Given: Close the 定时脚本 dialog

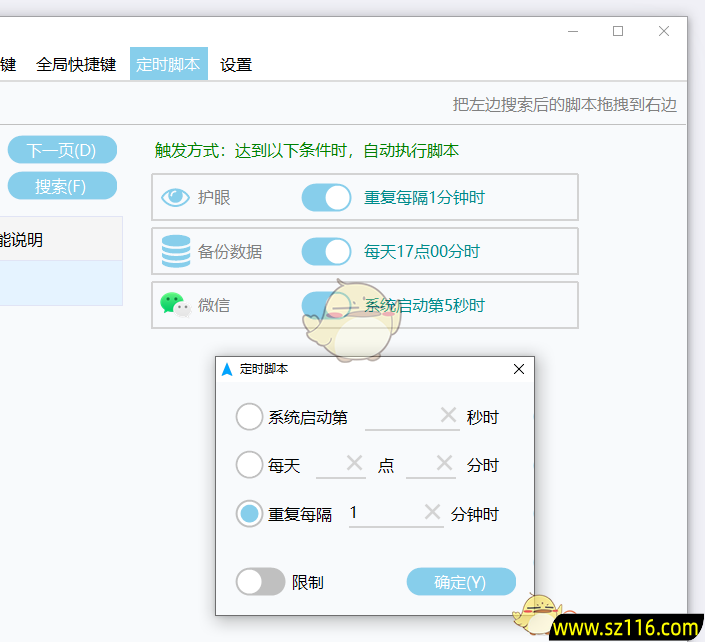Looking at the screenshot, I should point(519,369).
